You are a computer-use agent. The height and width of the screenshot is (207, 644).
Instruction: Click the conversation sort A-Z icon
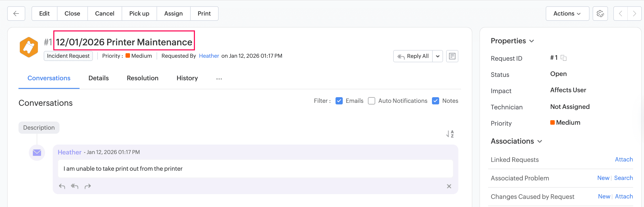[x=450, y=134]
